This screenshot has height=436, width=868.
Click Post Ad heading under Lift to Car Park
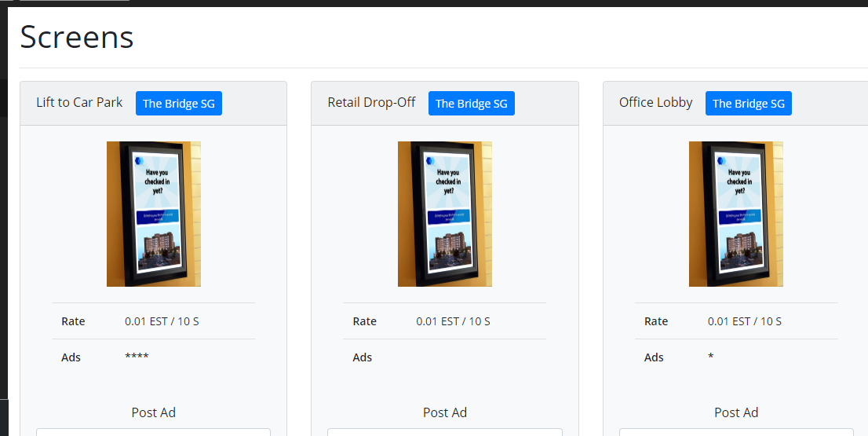click(153, 412)
